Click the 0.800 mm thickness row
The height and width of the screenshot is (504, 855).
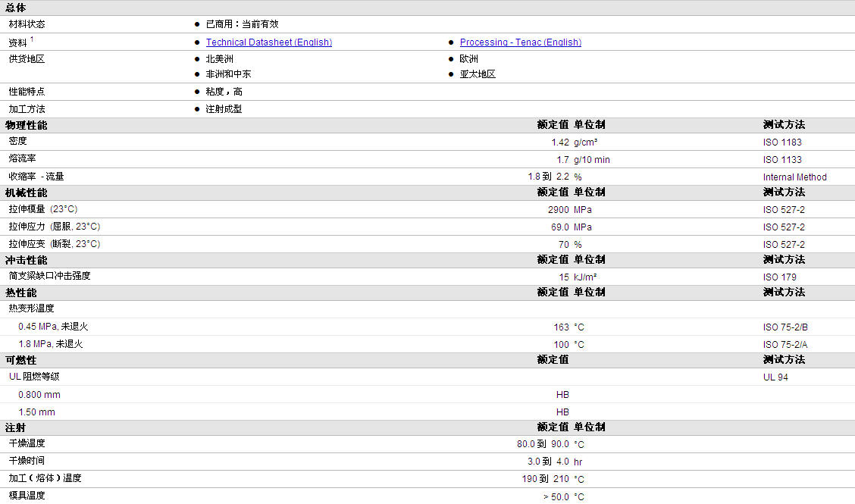39,395
